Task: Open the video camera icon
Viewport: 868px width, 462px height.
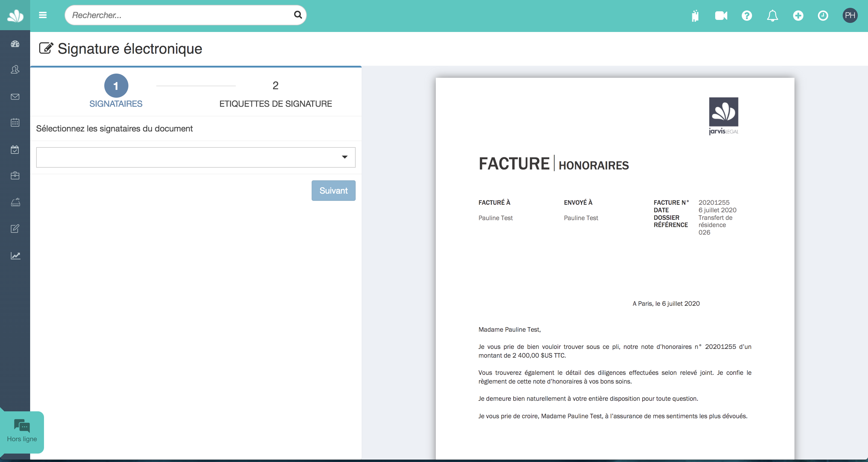Action: (721, 15)
